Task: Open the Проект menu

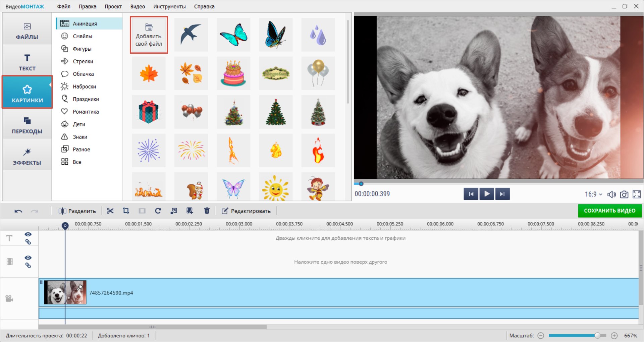Action: tap(113, 7)
